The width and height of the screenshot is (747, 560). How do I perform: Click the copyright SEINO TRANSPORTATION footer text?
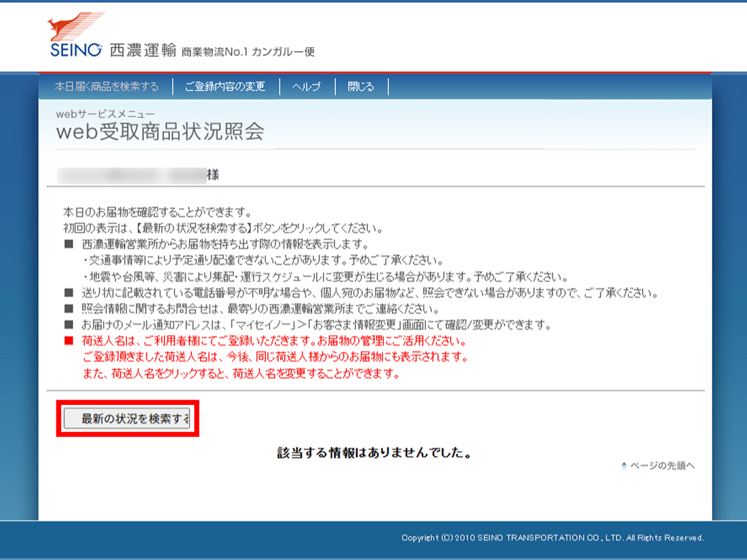click(553, 538)
